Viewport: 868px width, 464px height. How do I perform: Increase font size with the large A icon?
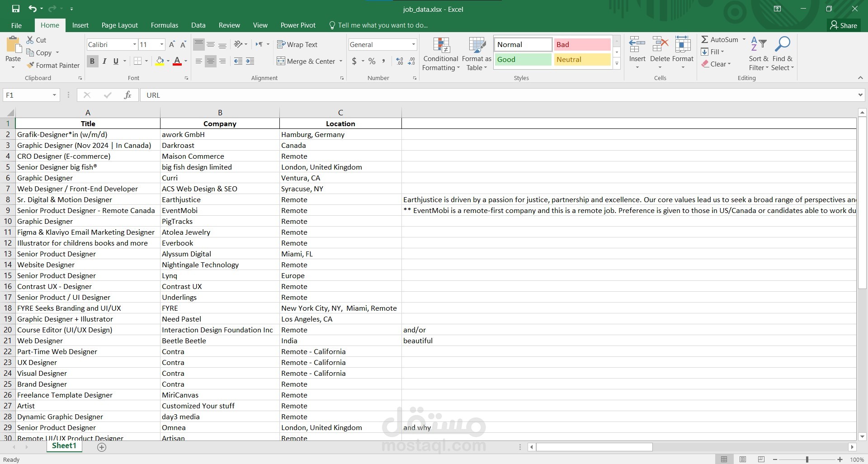click(172, 44)
